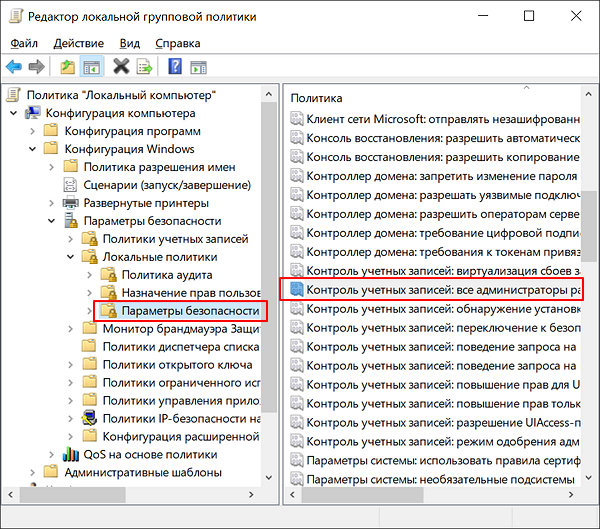
Task: Expand the Политика аудита node
Action: [90, 275]
